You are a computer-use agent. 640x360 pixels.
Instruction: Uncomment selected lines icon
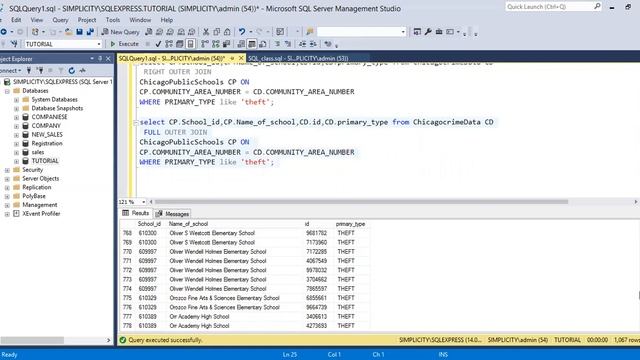(x=288, y=44)
